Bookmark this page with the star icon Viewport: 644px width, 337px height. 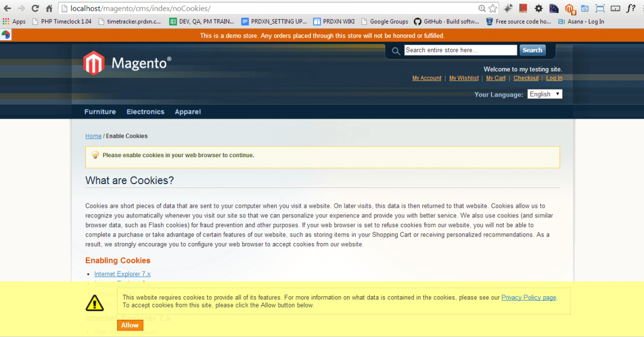click(493, 8)
